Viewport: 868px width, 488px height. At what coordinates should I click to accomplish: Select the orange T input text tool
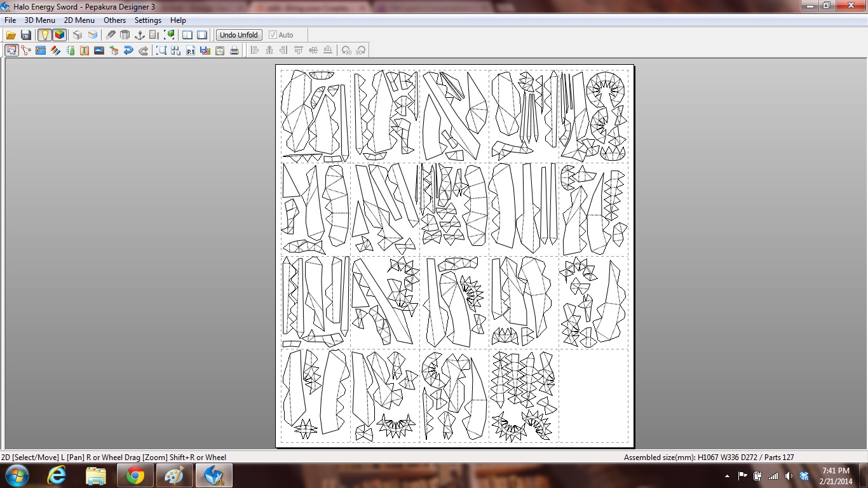pos(85,51)
